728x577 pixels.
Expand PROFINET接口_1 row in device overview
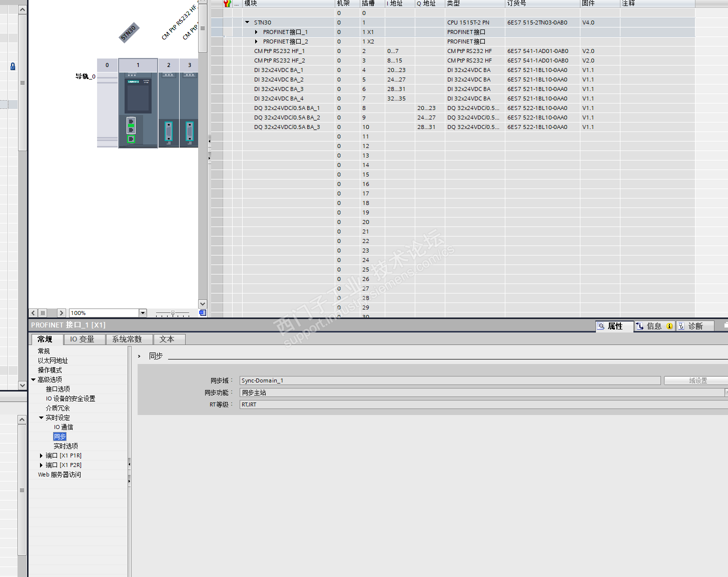(x=257, y=32)
